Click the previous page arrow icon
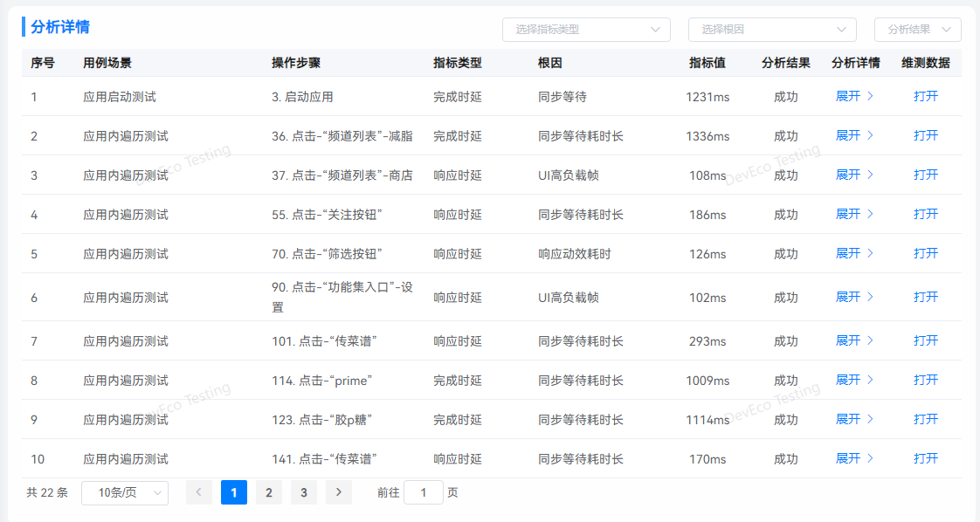The image size is (980, 522). 199,492
